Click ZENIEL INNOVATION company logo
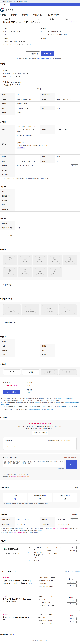 click(x=11, y=549)
